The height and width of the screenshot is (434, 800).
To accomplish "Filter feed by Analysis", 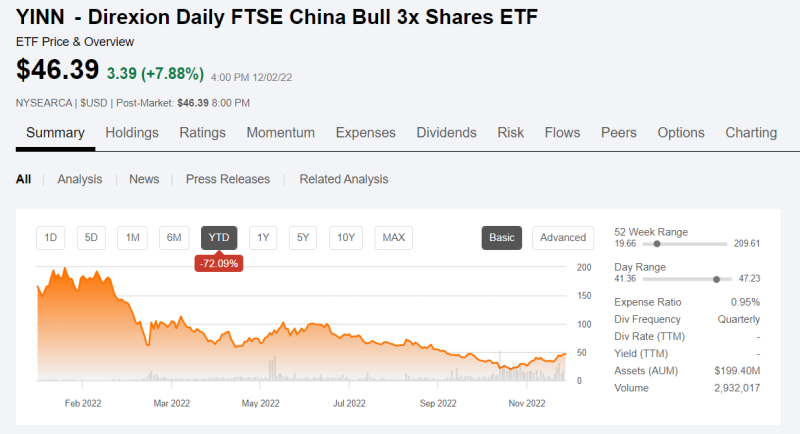I will [x=80, y=179].
